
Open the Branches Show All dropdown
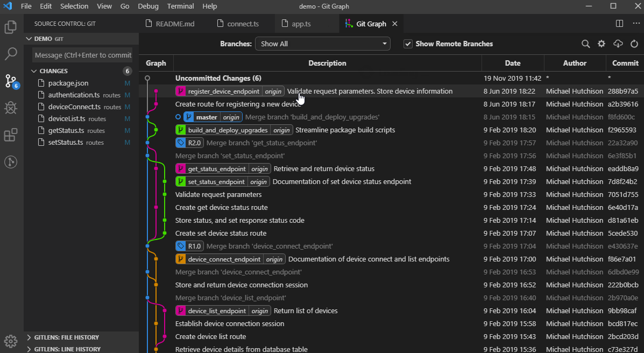pyautogui.click(x=322, y=44)
